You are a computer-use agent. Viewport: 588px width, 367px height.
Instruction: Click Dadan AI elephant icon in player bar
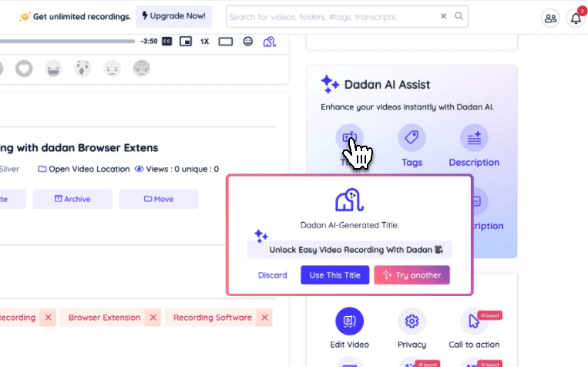click(x=269, y=42)
